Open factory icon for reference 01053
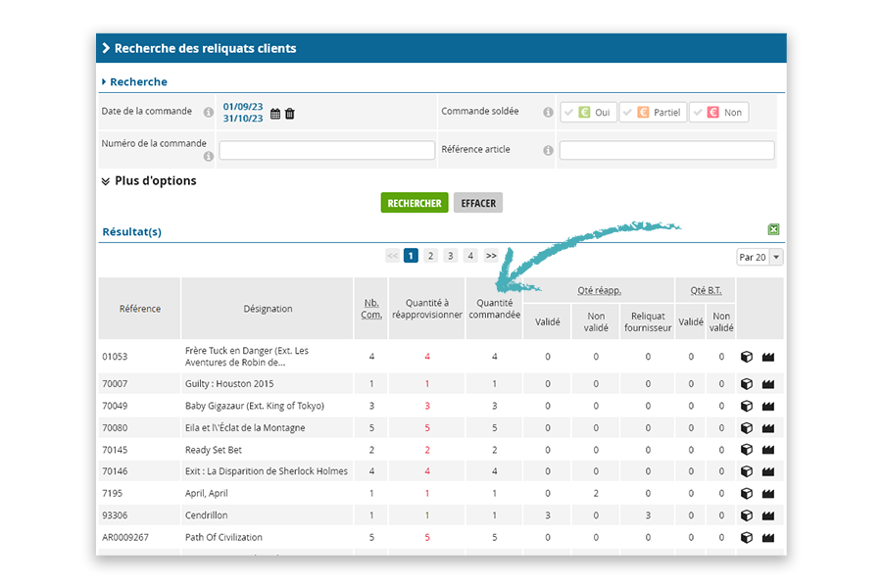 (768, 357)
